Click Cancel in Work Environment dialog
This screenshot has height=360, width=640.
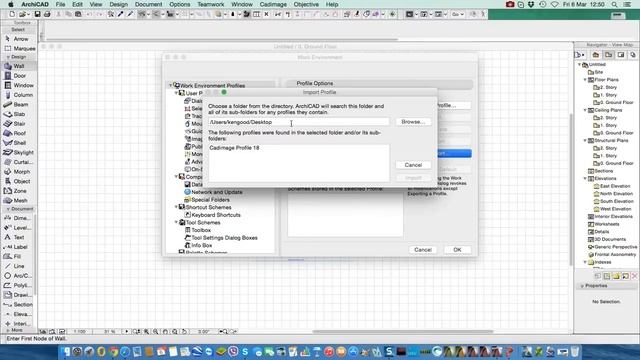423,249
